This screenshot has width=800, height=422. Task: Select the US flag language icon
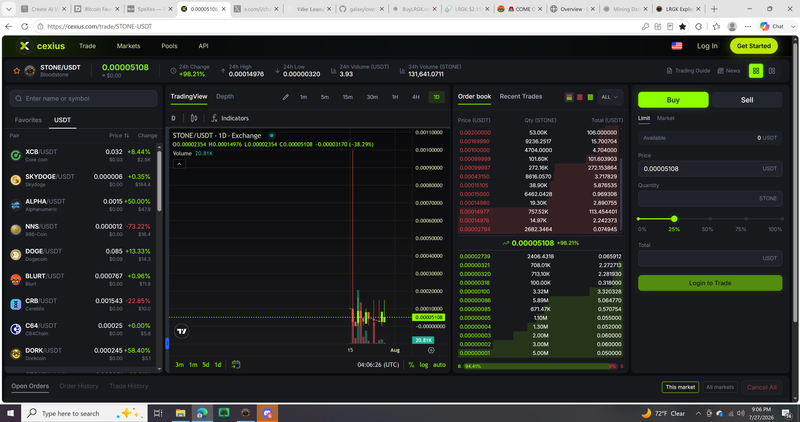(x=677, y=46)
